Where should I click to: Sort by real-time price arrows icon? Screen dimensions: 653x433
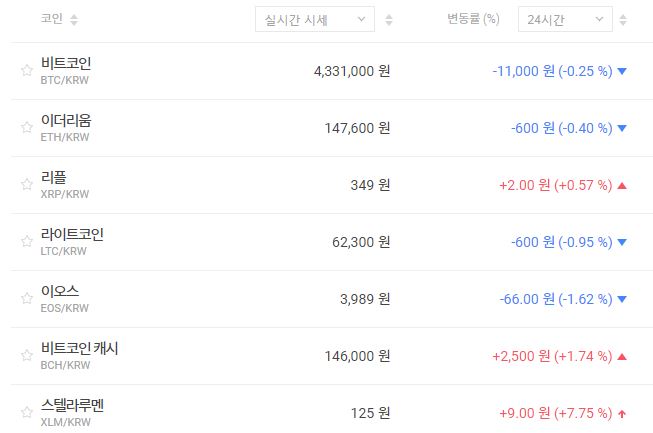tap(389, 20)
